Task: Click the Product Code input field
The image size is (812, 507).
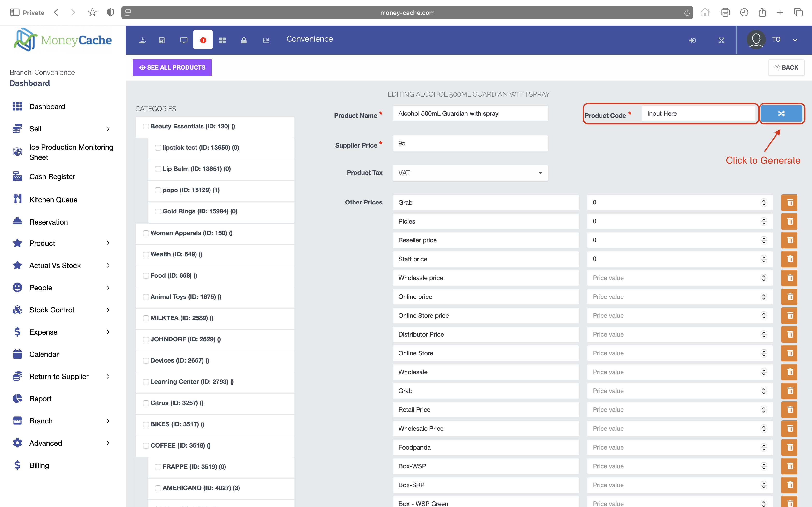Action: (x=699, y=113)
